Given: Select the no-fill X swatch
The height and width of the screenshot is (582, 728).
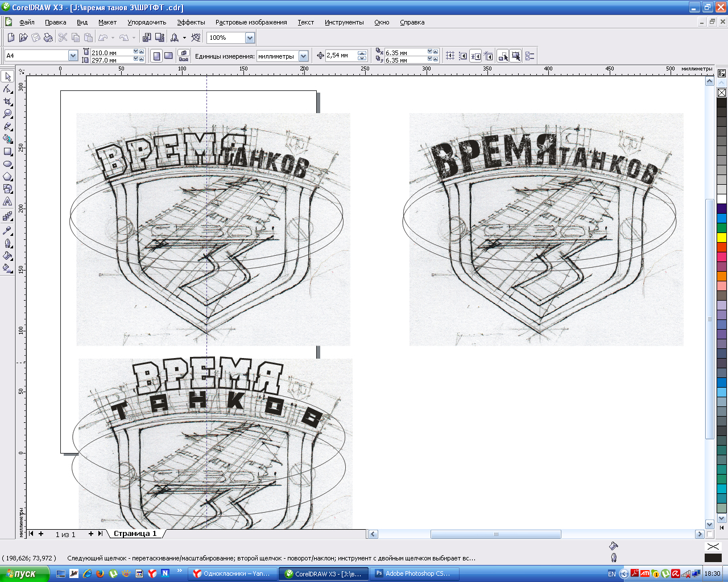Looking at the screenshot, I should click(722, 93).
